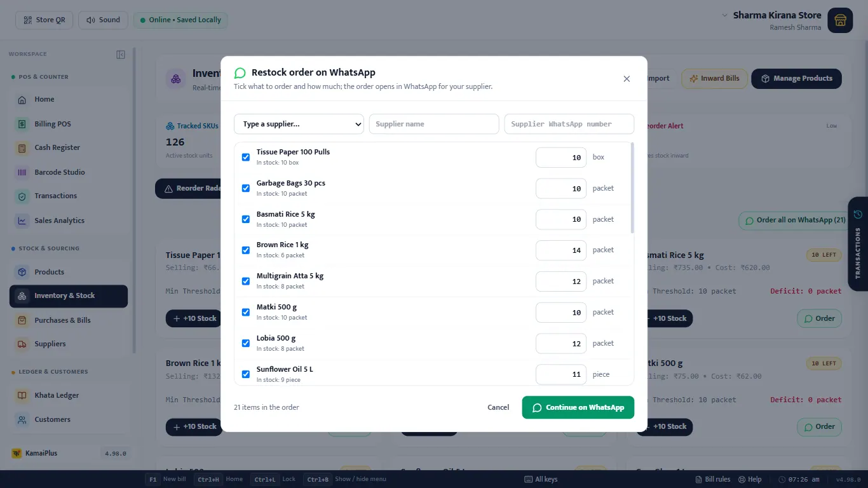Click Help in the status bar
Image resolution: width=868 pixels, height=488 pixels.
tap(749, 479)
